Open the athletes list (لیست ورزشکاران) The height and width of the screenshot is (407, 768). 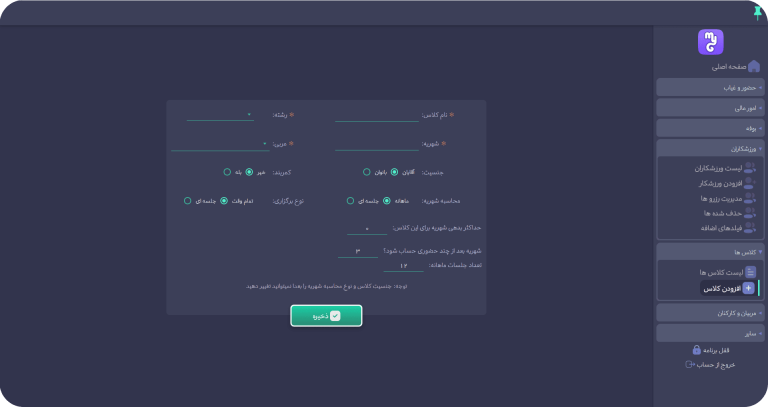pos(725,168)
